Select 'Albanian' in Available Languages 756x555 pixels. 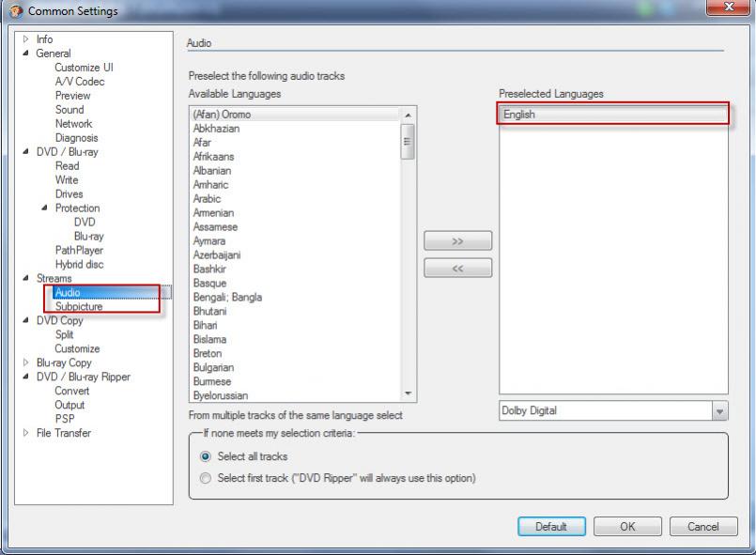296,170
